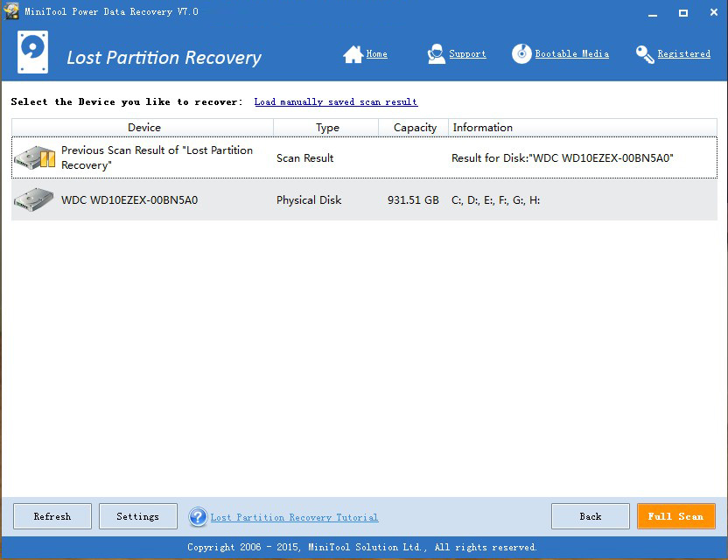Click the blue question mark help icon

coord(198,517)
